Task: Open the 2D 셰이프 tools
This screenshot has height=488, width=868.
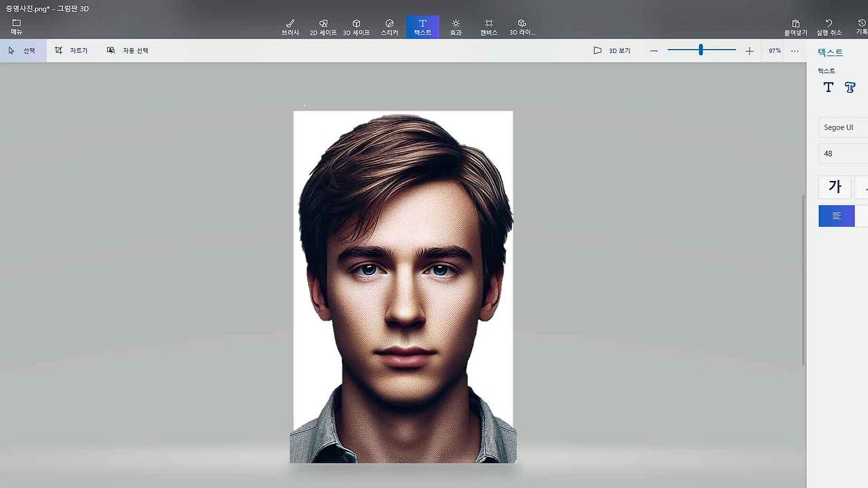Action: click(323, 27)
